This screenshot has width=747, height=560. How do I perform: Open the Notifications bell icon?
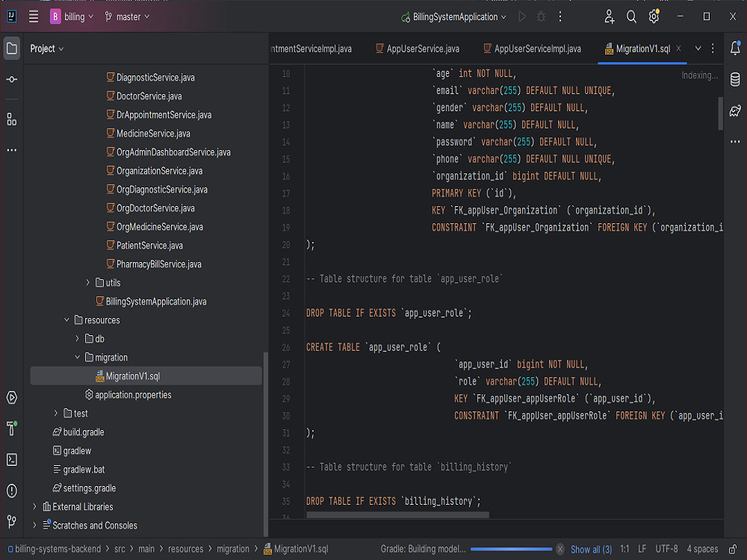[x=735, y=49]
